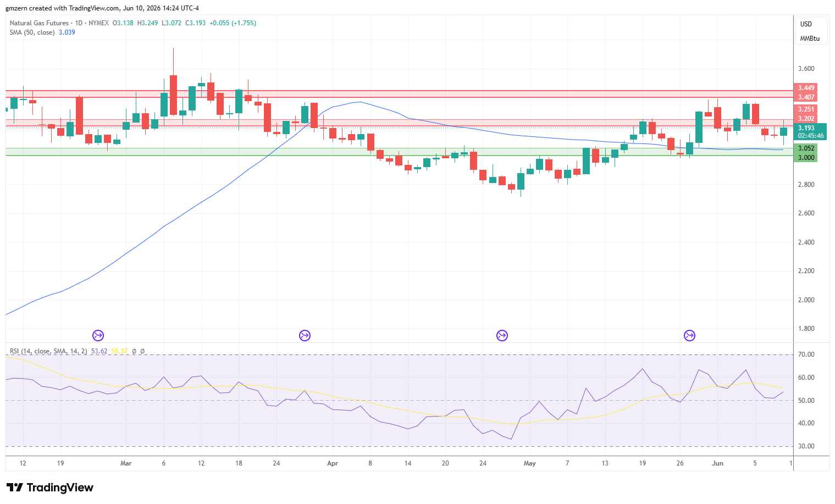Click the purple contract marker icon just before April
The height and width of the screenshot is (504, 835).
[305, 335]
